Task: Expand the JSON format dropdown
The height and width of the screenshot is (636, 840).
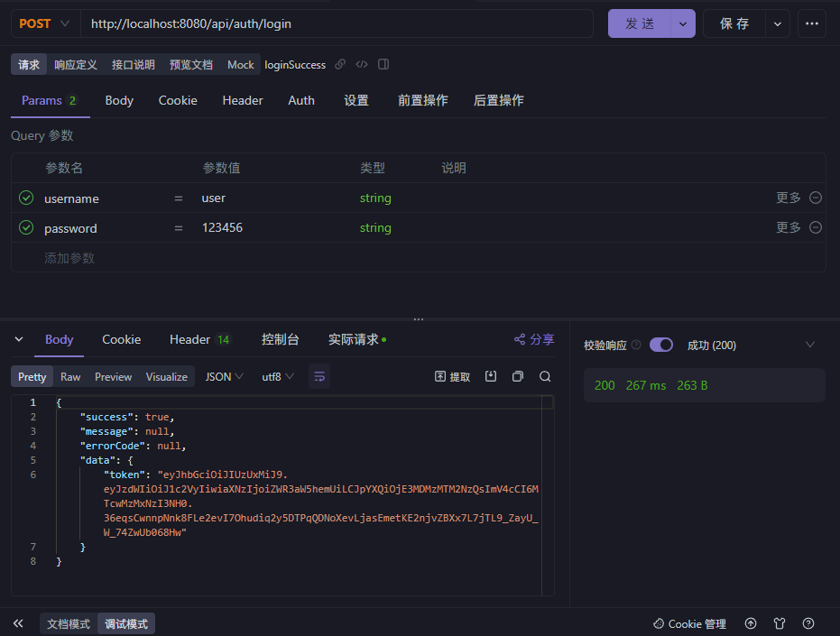Action: (x=225, y=376)
